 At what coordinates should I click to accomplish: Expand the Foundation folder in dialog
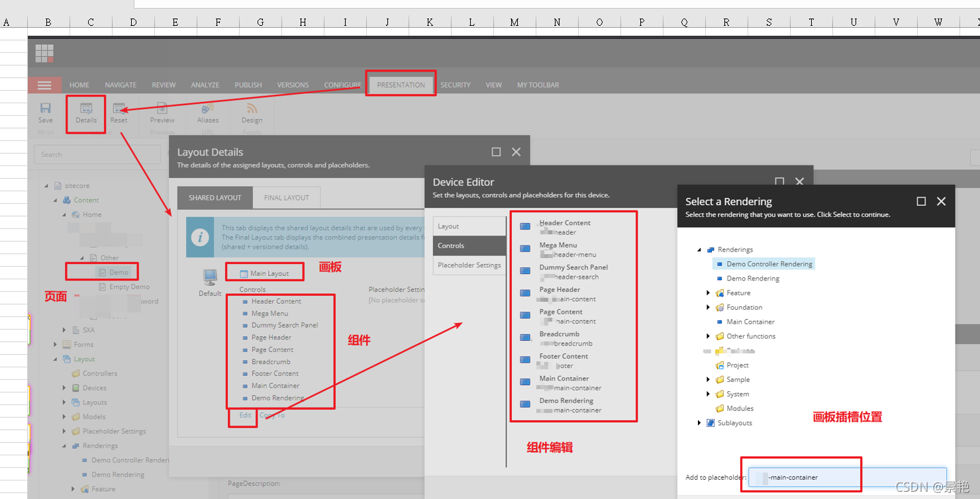click(x=709, y=307)
